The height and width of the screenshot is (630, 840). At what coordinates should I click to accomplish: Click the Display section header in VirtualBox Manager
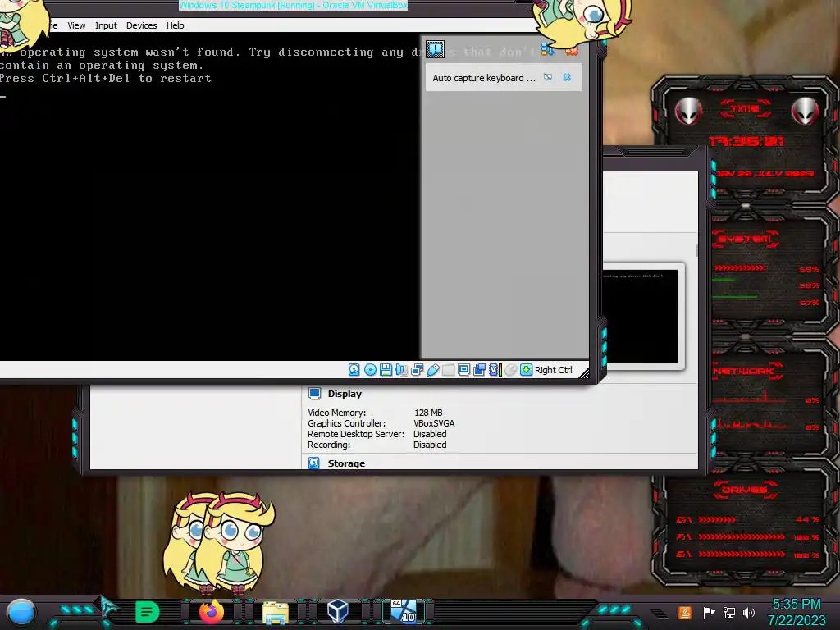pyautogui.click(x=345, y=394)
